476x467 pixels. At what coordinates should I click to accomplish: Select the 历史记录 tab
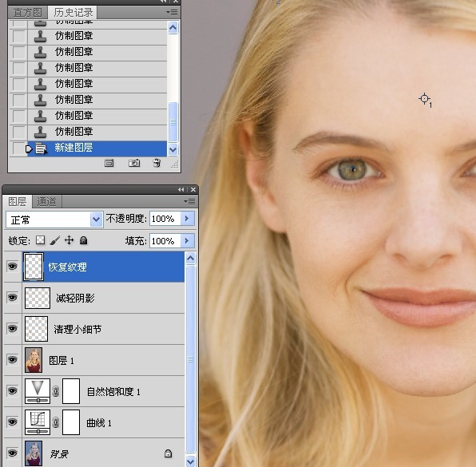[x=73, y=13]
